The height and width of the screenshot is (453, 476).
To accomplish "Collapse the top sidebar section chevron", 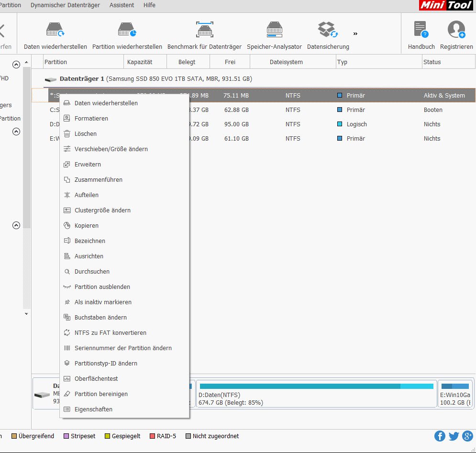I will point(17,64).
